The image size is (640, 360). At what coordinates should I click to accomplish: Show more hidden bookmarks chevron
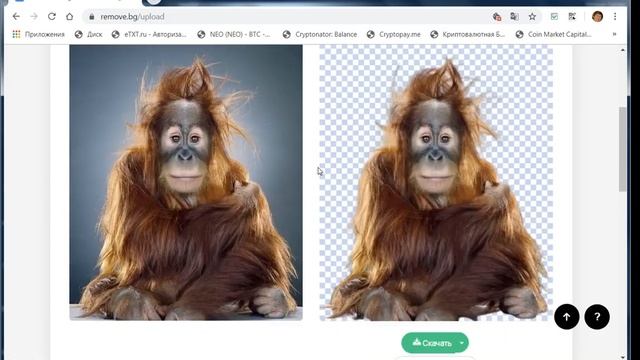pos(614,34)
